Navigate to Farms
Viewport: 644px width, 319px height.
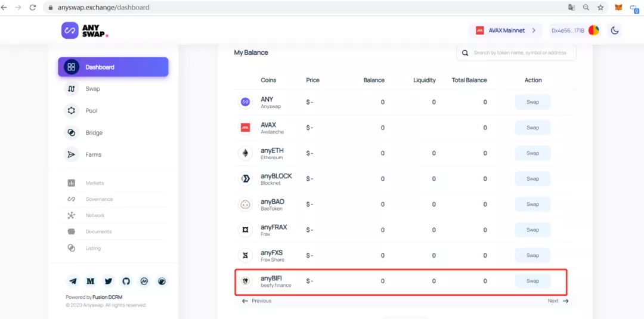click(93, 155)
